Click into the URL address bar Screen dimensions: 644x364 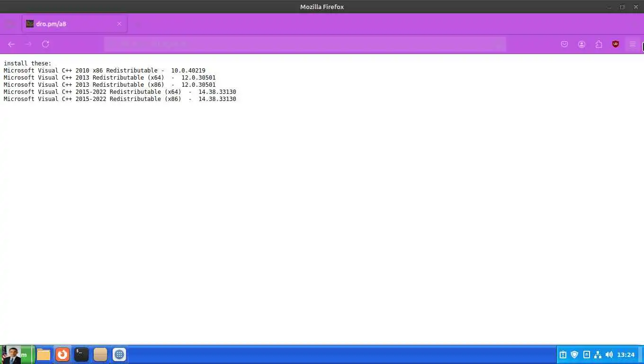(x=305, y=44)
